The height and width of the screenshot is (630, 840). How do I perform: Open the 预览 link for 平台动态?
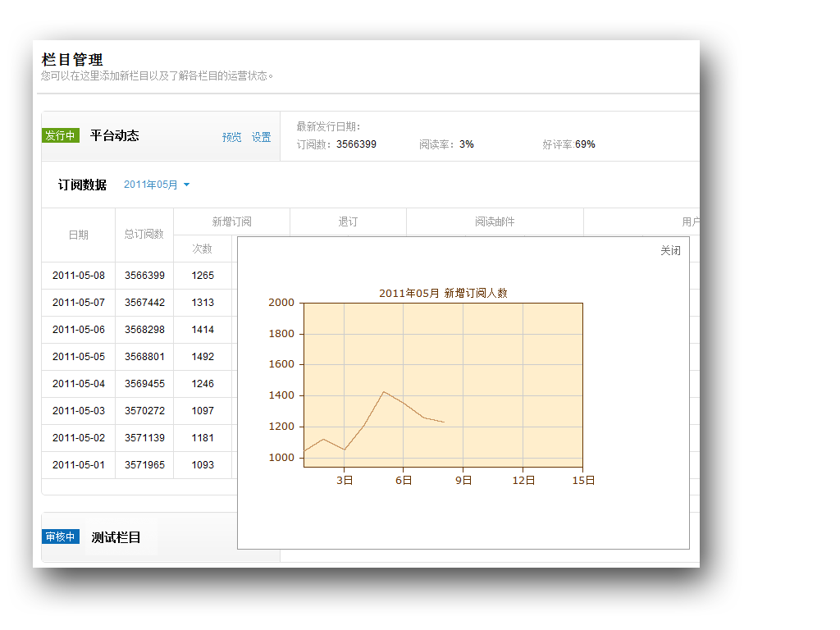click(x=232, y=138)
